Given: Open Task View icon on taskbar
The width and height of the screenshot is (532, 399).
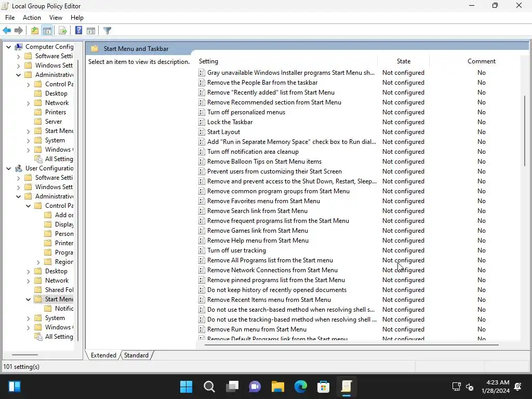Looking at the screenshot, I should [x=232, y=387].
